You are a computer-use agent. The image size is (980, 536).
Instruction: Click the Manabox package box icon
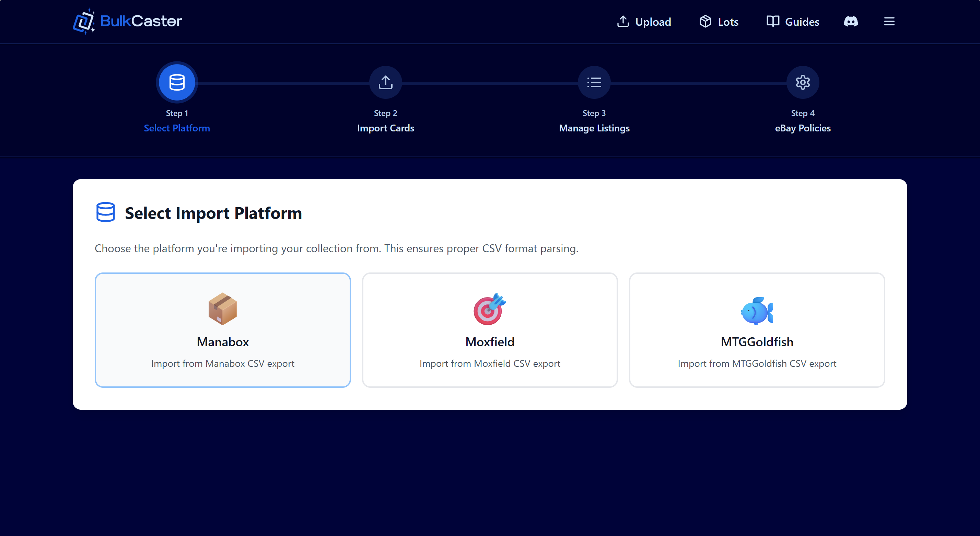click(x=223, y=309)
